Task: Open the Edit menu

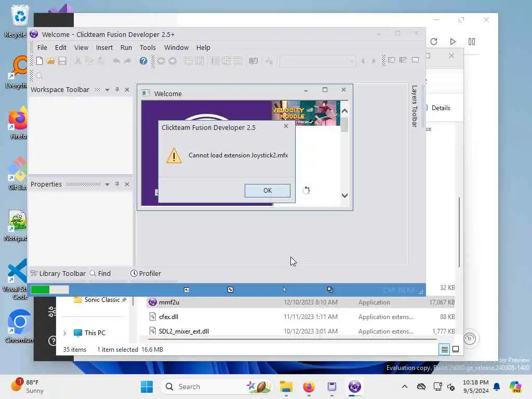Action: 61,47
